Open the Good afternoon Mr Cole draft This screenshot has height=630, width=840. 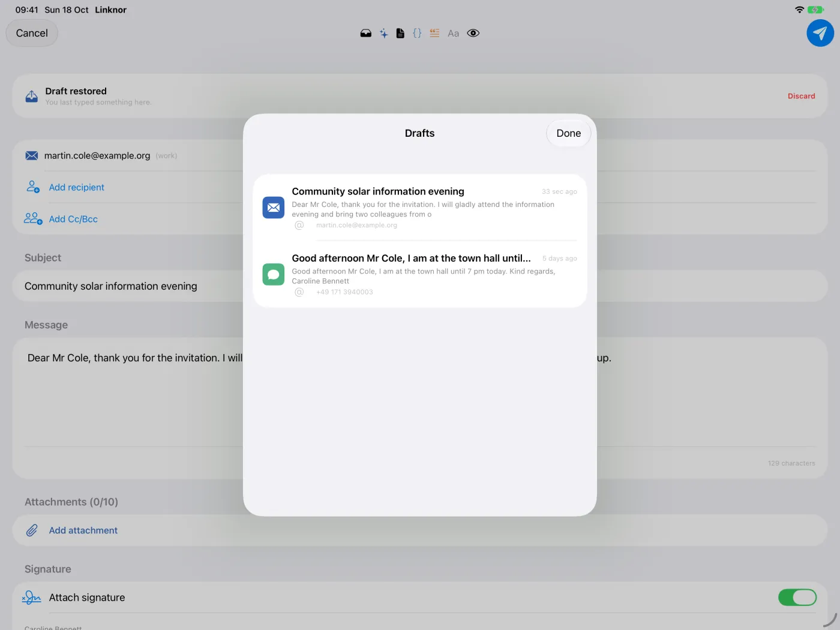click(420, 274)
